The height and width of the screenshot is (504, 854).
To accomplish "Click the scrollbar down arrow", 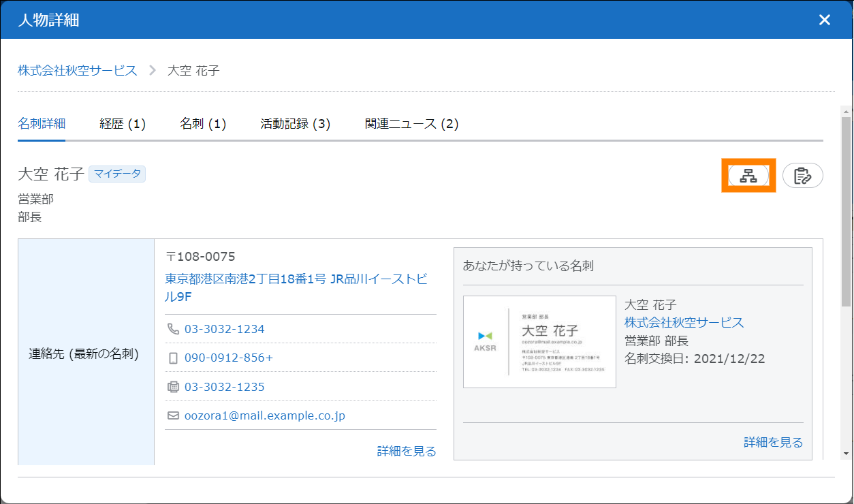I will pyautogui.click(x=846, y=453).
